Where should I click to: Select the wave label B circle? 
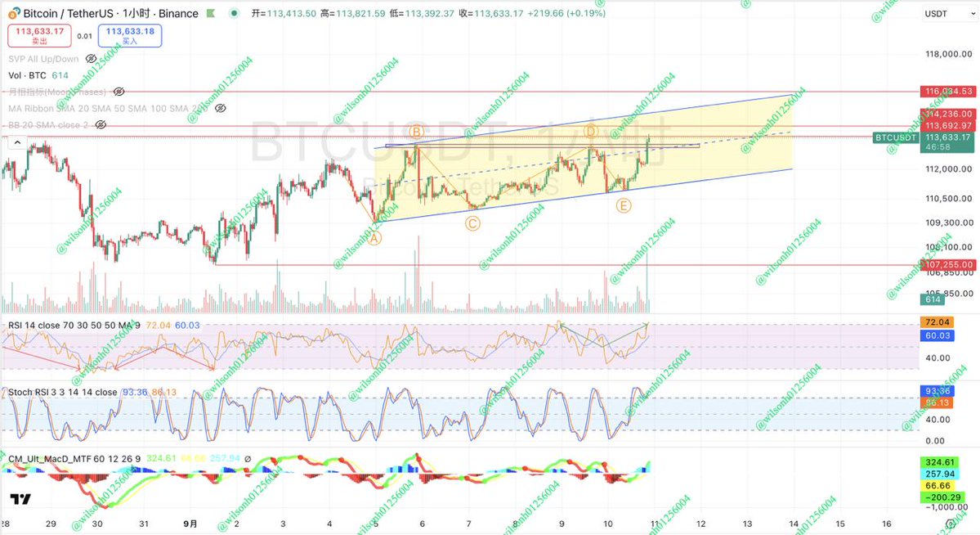pyautogui.click(x=416, y=132)
